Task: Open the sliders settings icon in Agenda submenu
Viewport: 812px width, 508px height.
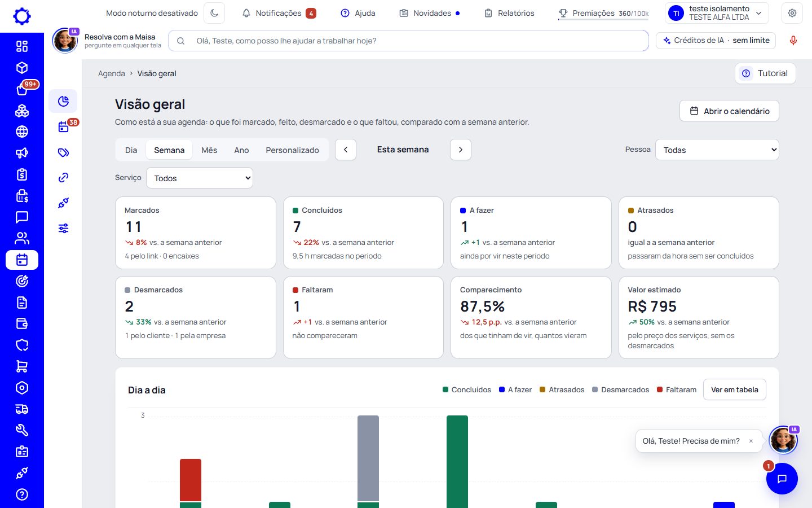Action: click(x=63, y=229)
